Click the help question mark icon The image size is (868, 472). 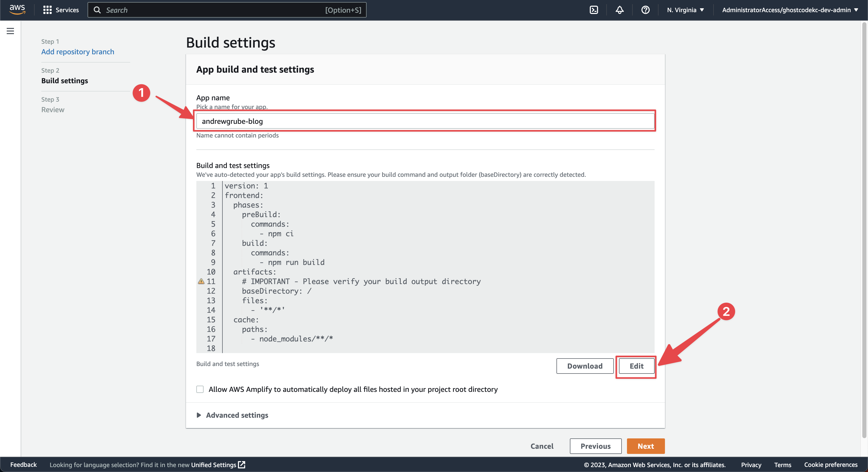645,9
